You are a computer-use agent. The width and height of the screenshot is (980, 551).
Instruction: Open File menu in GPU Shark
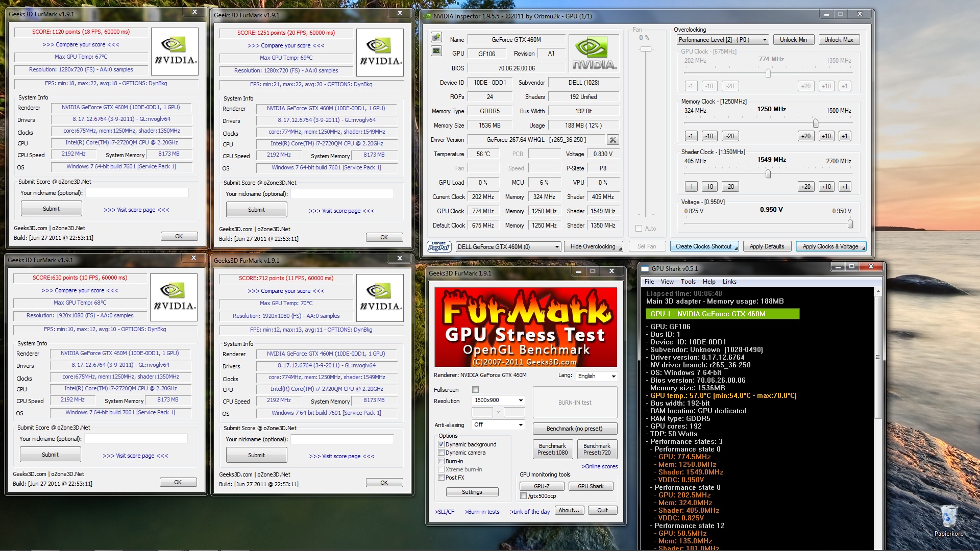tap(649, 282)
